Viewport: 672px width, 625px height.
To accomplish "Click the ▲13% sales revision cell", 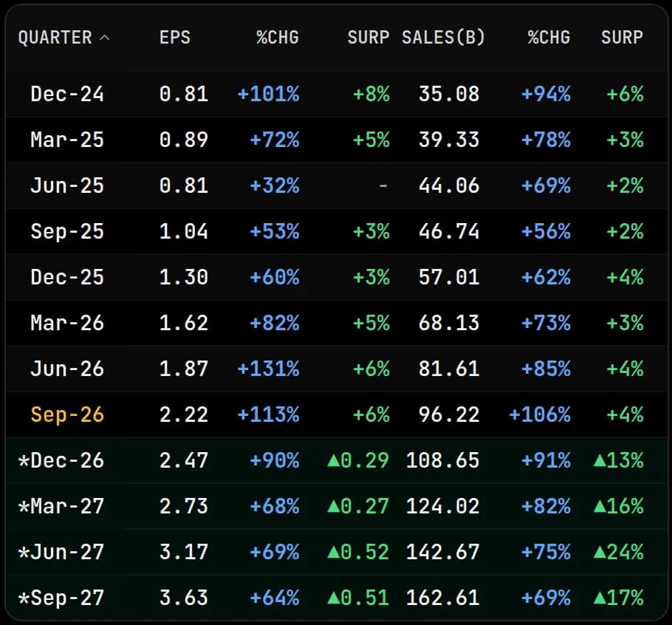I will pyautogui.click(x=618, y=460).
